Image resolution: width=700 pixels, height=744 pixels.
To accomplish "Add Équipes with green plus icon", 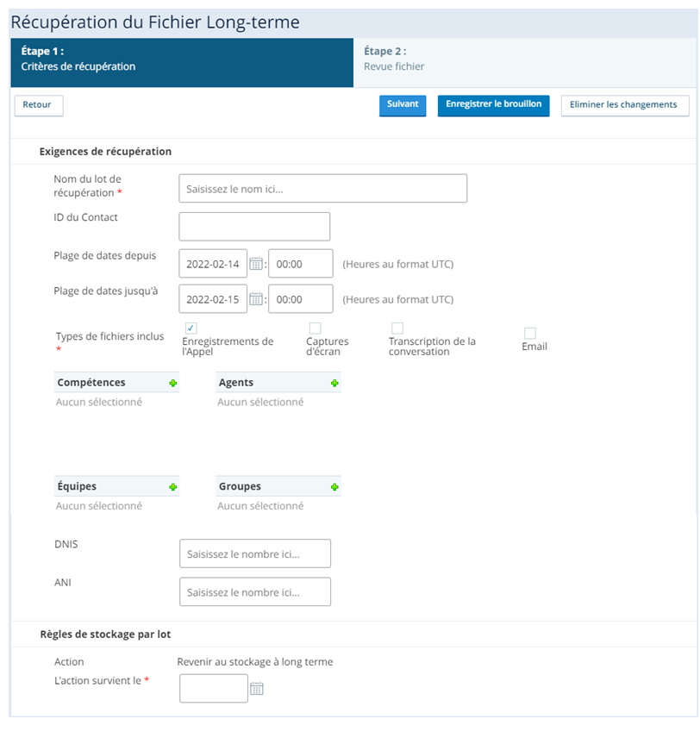I will 173,487.
